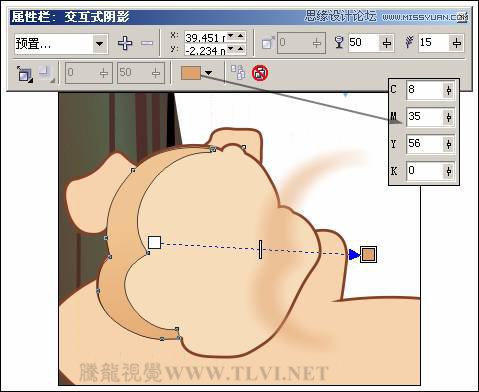Screen dimensions: 479x392
Task: Adjust the C value spinner
Action: (449, 90)
